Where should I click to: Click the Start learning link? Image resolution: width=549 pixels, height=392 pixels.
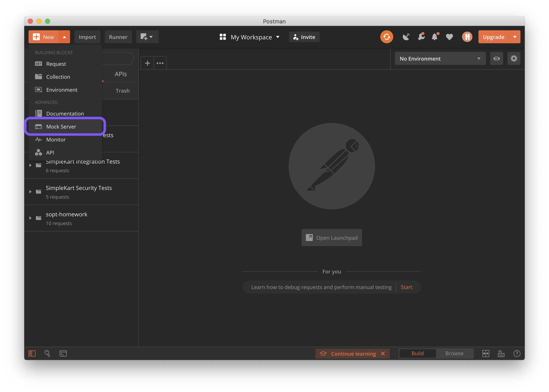tap(406, 287)
